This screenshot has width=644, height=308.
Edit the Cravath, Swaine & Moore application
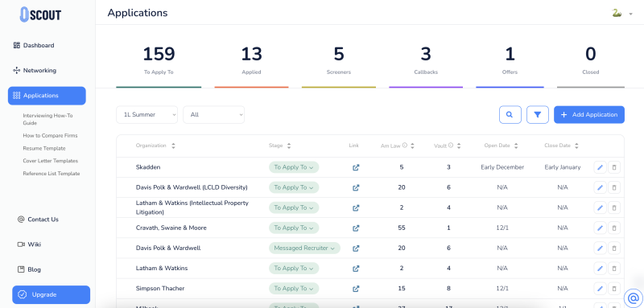[x=600, y=228]
